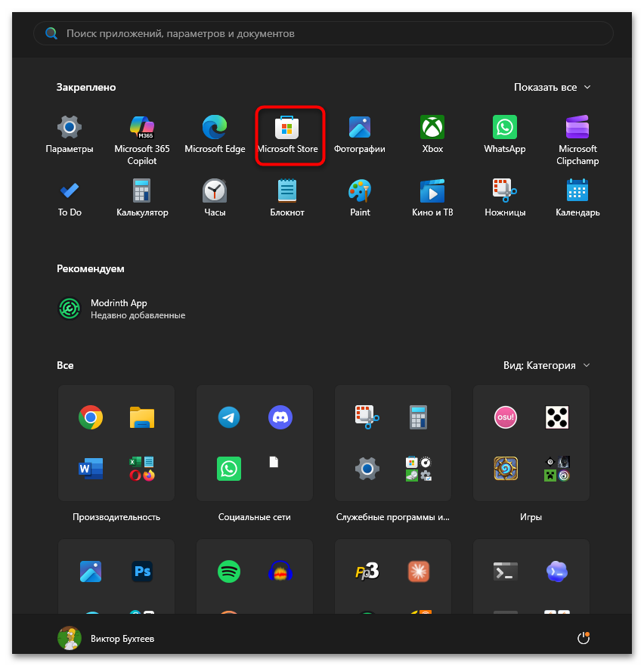644x666 pixels.
Task: Open Telegram in Социальные сети
Action: coord(229,417)
